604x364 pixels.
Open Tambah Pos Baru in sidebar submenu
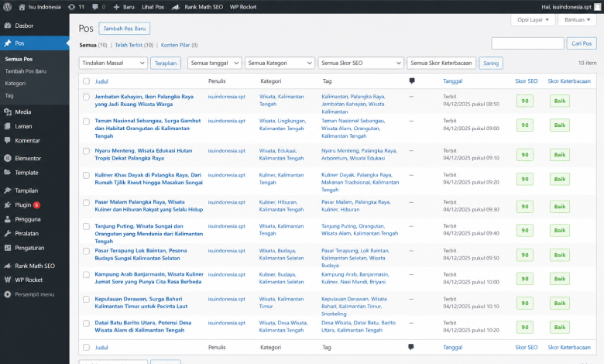(26, 71)
